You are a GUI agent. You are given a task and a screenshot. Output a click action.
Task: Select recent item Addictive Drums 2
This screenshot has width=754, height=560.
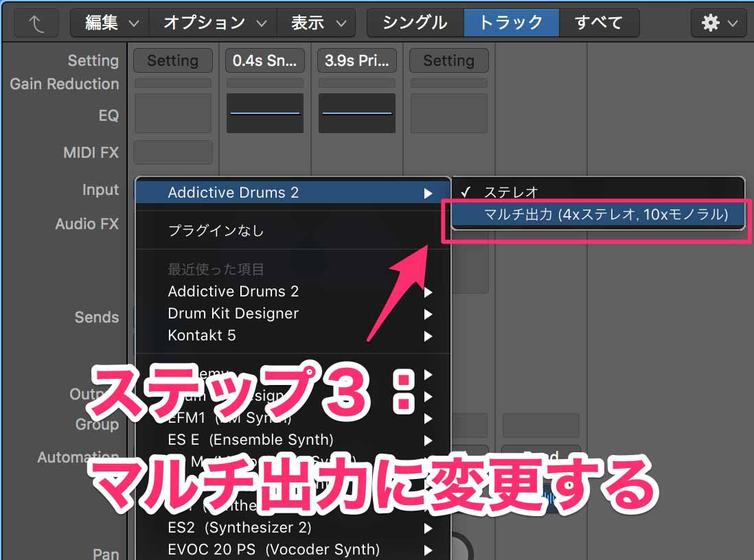(x=293, y=291)
